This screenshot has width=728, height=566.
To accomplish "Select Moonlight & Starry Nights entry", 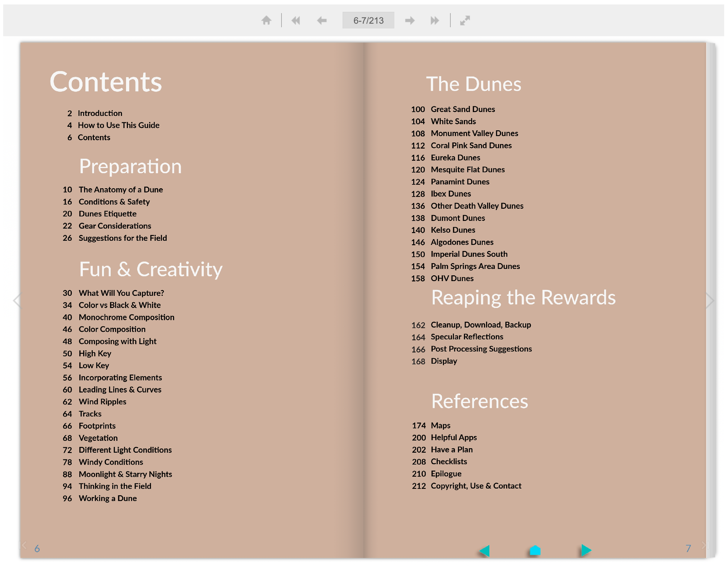I will click(x=125, y=474).
